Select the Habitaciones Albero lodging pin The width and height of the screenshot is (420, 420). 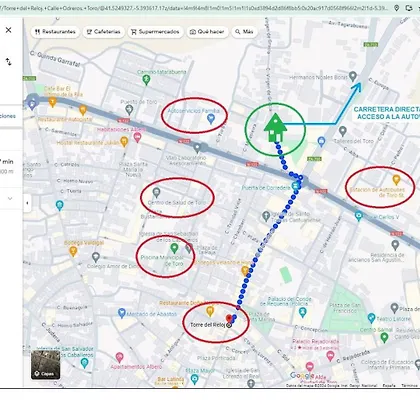pos(137,137)
